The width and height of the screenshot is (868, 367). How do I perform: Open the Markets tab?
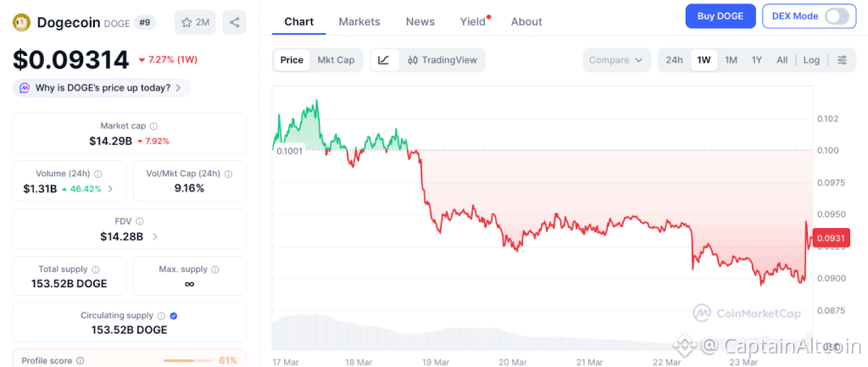tap(359, 21)
